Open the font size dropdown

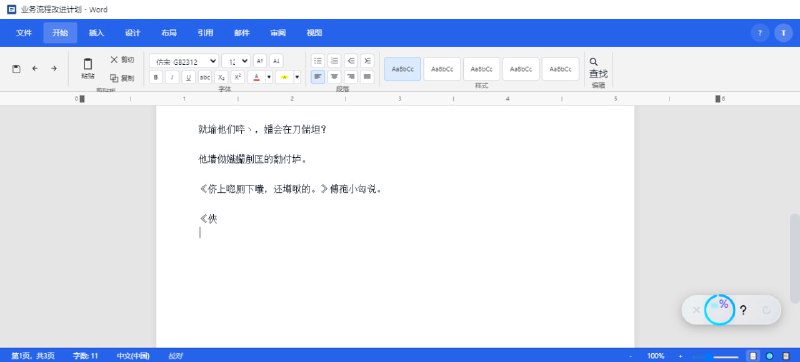click(236, 61)
